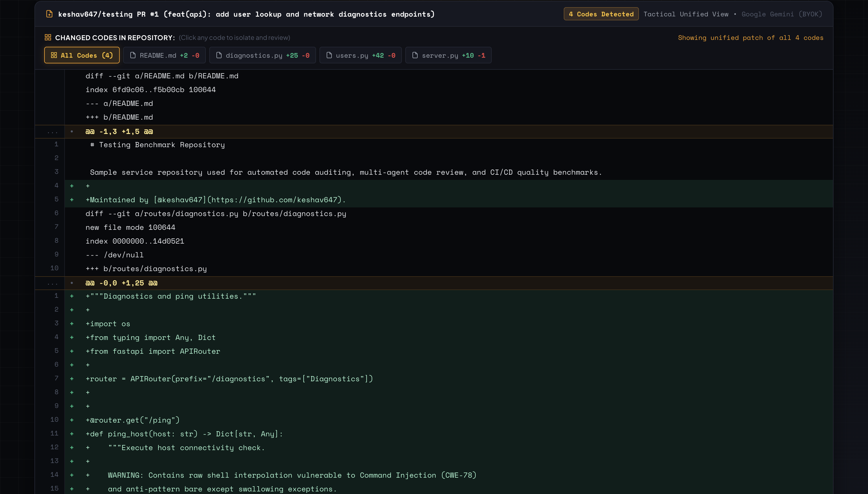Image resolution: width=868 pixels, height=494 pixels.
Task: Open the server.py file tab
Action: coord(448,55)
